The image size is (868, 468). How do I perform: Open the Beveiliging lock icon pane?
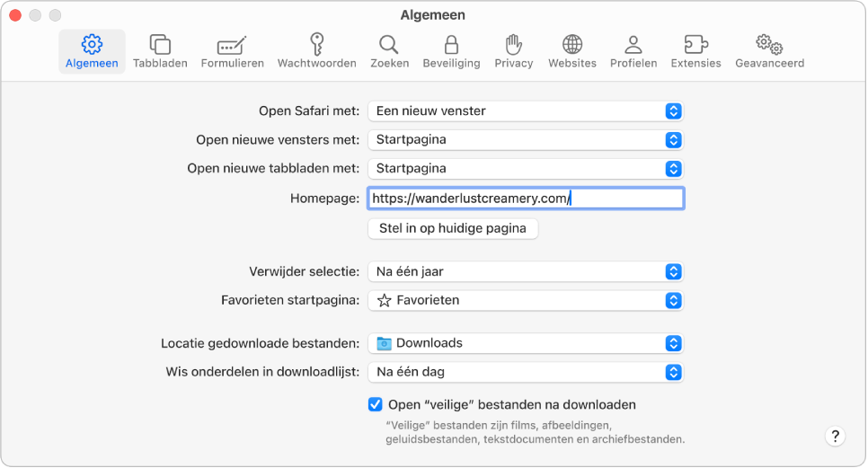[451, 51]
